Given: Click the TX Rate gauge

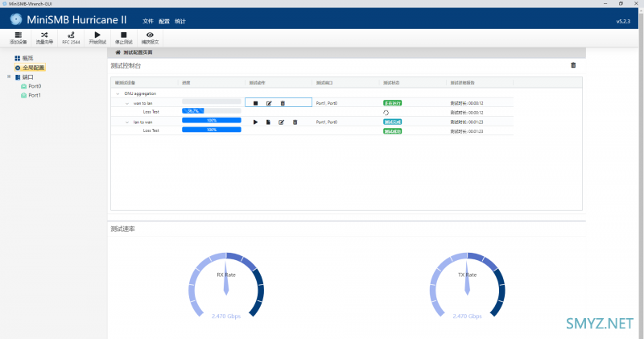Looking at the screenshot, I should point(467,285).
